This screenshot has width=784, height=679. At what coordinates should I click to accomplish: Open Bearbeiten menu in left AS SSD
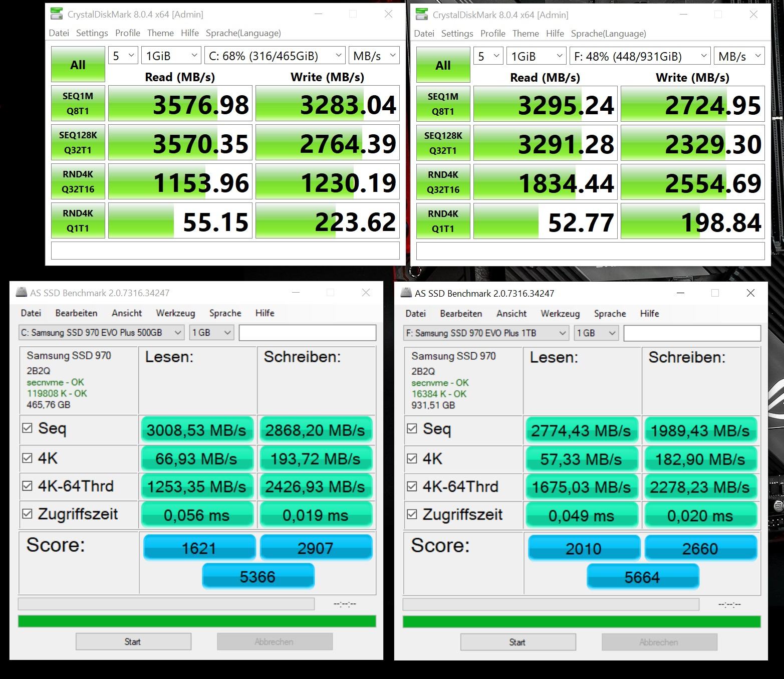click(x=76, y=313)
